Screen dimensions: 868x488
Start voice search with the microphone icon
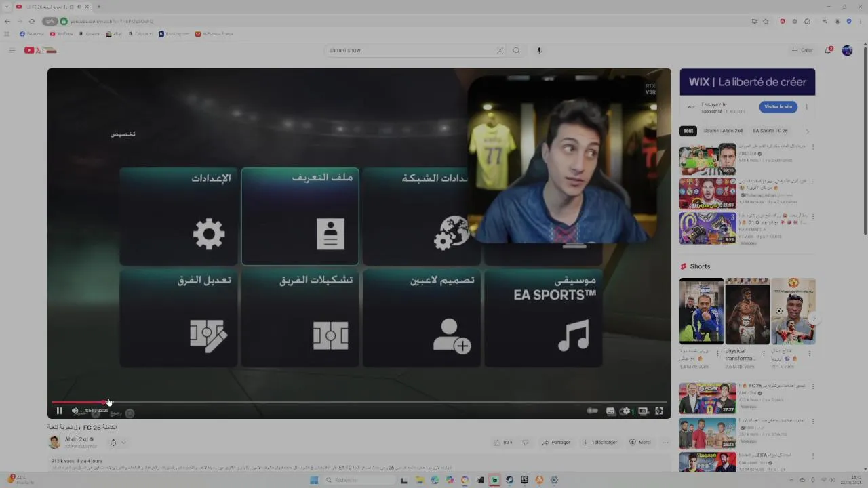[x=539, y=50]
